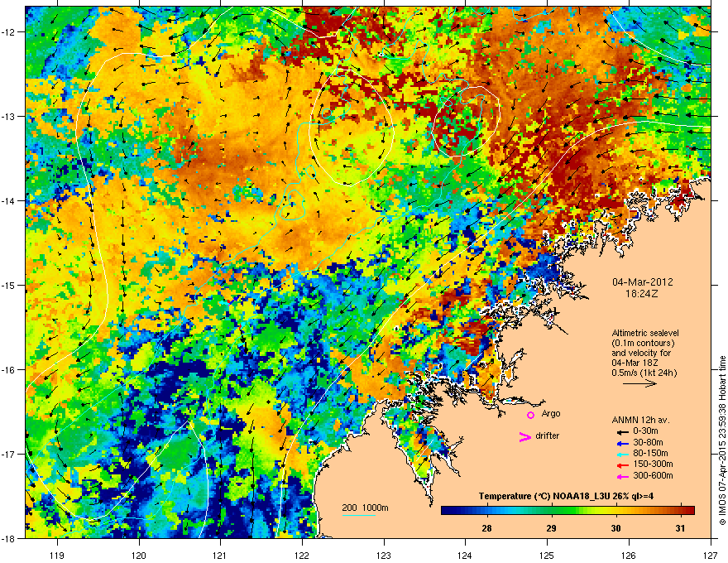Click longitude axis label 119
Image resolution: width=728 pixels, height=563 pixels.
57,555
